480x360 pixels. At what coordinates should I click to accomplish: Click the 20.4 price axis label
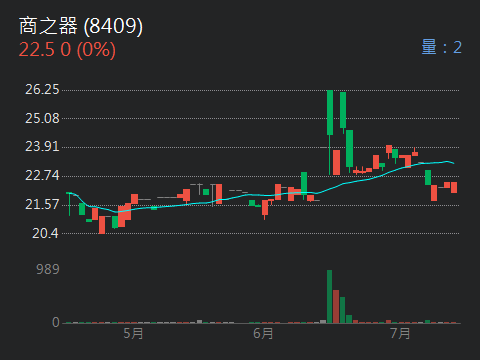pos(45,233)
